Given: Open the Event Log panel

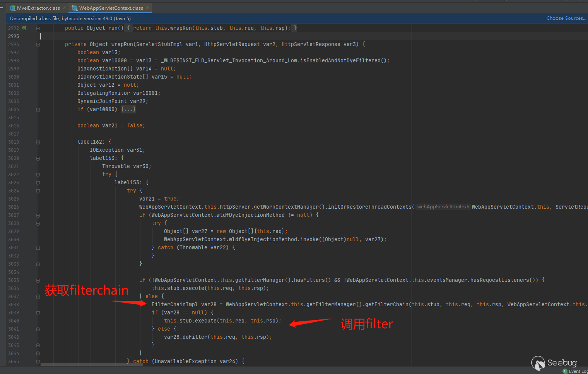Looking at the screenshot, I should click(578, 371).
